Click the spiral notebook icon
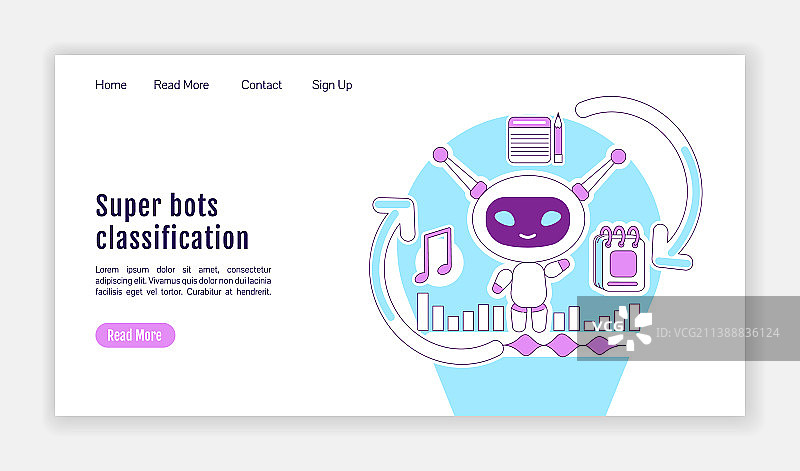The width and height of the screenshot is (800, 471). (x=622, y=261)
